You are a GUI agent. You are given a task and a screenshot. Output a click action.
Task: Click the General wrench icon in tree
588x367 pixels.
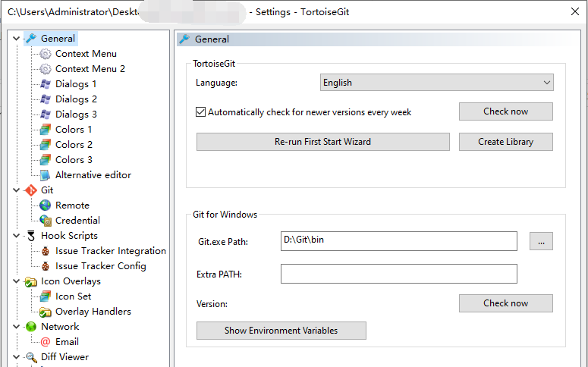[x=31, y=38]
